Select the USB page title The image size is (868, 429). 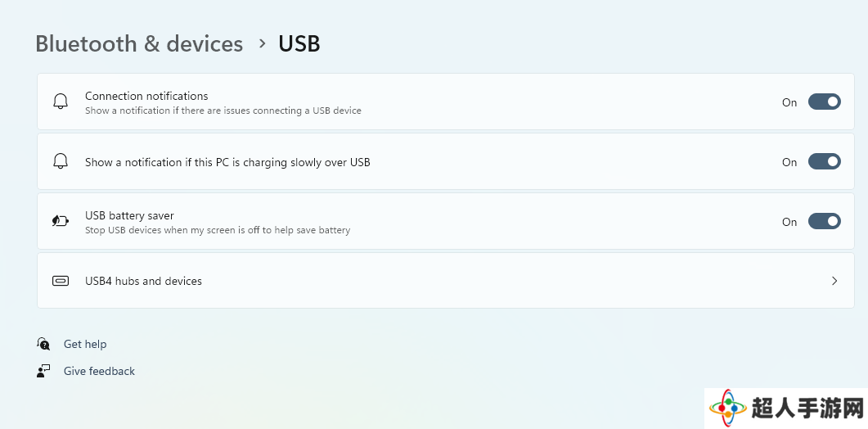(x=299, y=43)
